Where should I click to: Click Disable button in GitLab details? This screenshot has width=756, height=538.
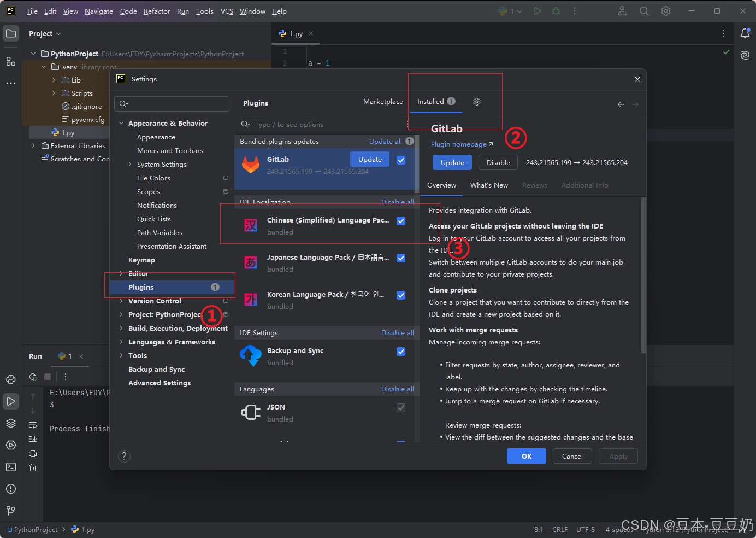coord(498,162)
